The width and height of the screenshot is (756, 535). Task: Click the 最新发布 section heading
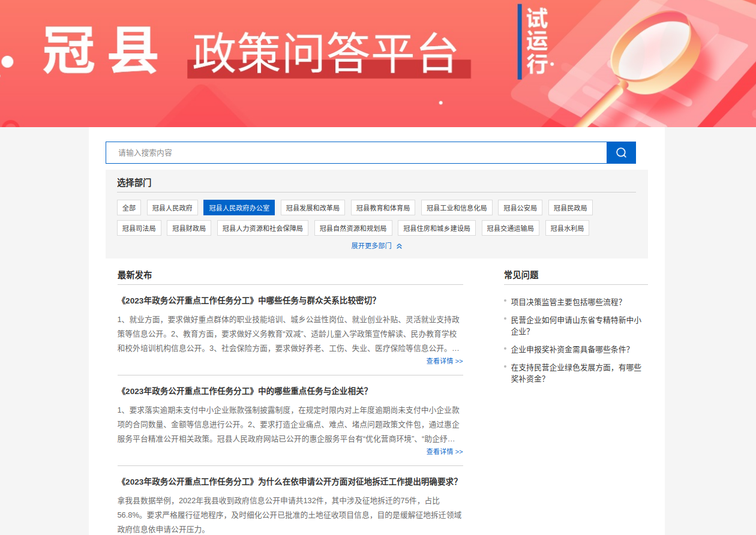point(134,275)
